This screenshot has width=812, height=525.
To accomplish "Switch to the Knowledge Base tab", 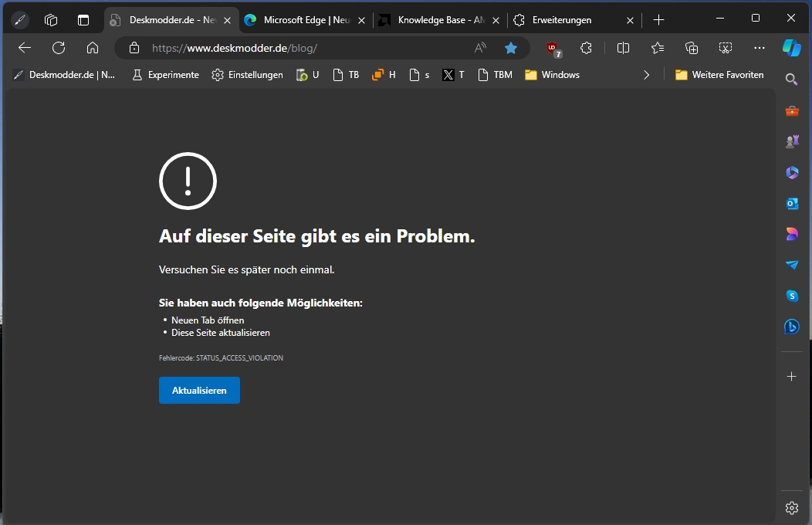I will pos(436,20).
